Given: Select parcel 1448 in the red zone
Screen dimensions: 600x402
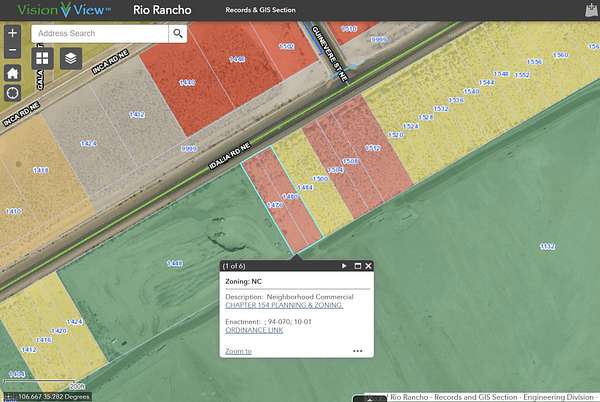Looking at the screenshot, I should pos(236,60).
